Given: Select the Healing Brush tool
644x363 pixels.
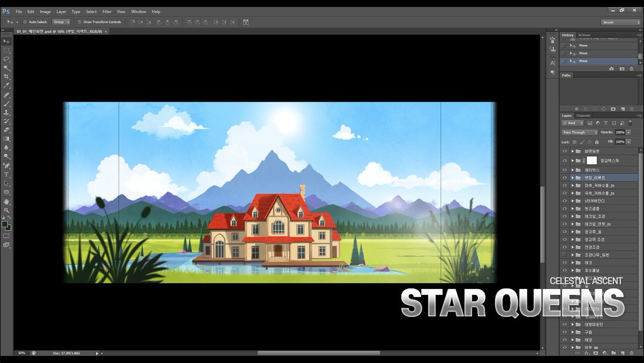Looking at the screenshot, I should click(6, 95).
